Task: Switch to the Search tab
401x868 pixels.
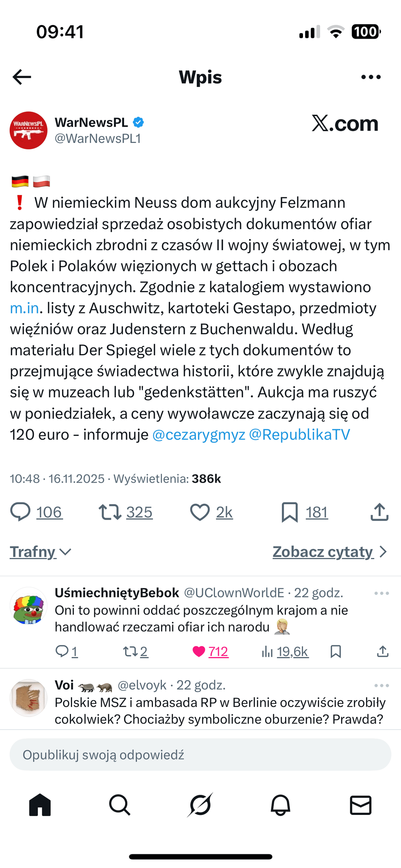Action: pyautogui.click(x=120, y=805)
